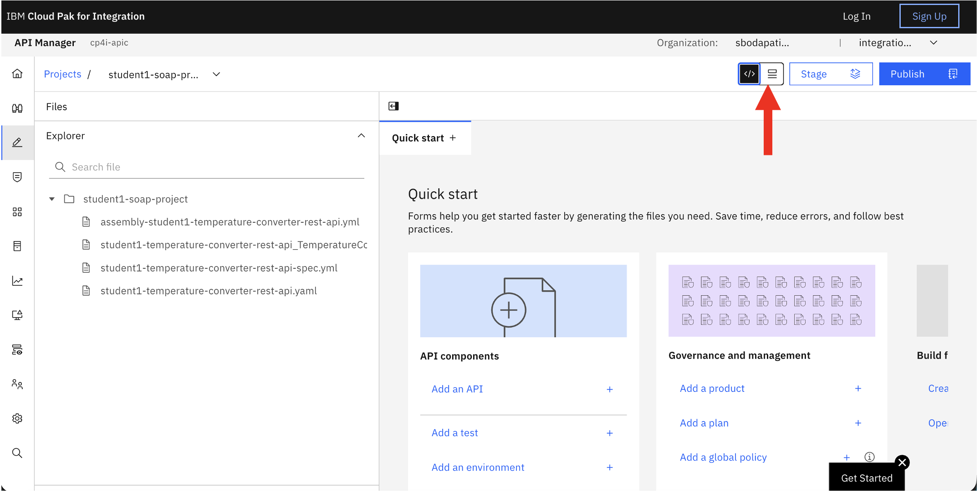Click the Log In link
The height and width of the screenshot is (493, 980).
click(x=857, y=16)
